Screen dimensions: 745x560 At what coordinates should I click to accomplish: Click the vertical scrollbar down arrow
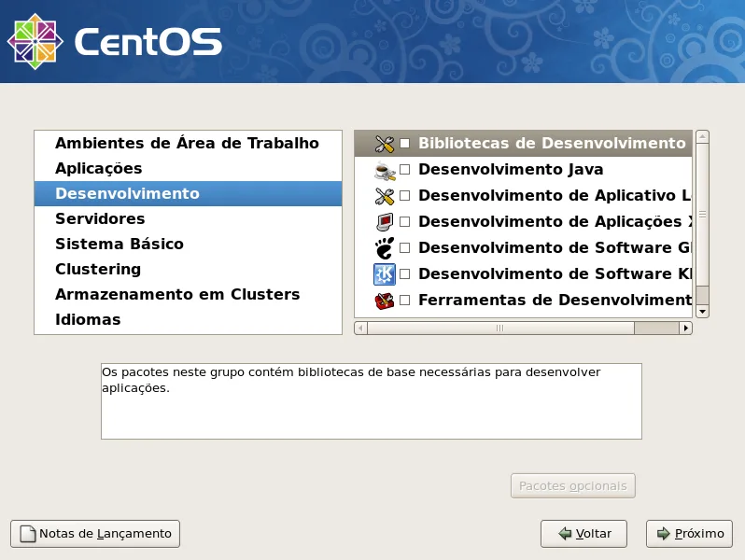(x=702, y=312)
